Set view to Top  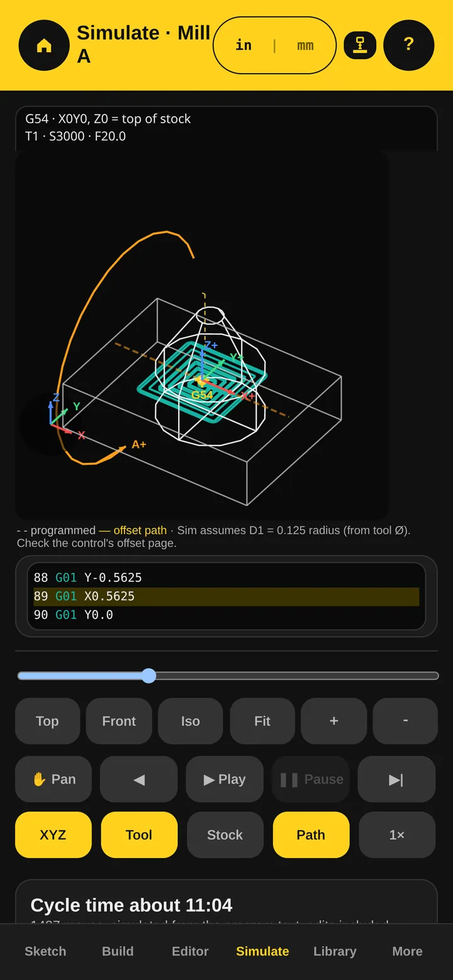pyautogui.click(x=47, y=721)
